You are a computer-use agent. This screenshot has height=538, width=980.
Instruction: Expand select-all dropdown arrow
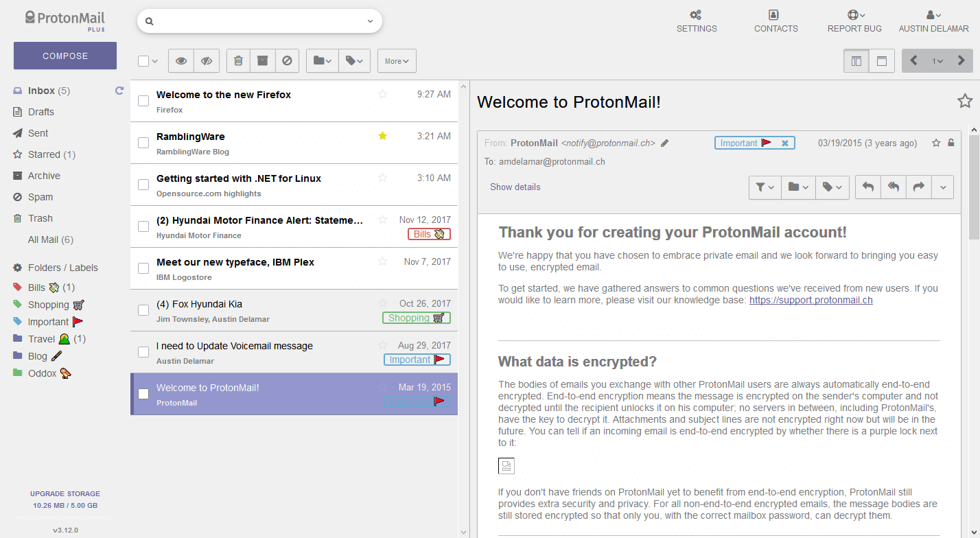155,61
